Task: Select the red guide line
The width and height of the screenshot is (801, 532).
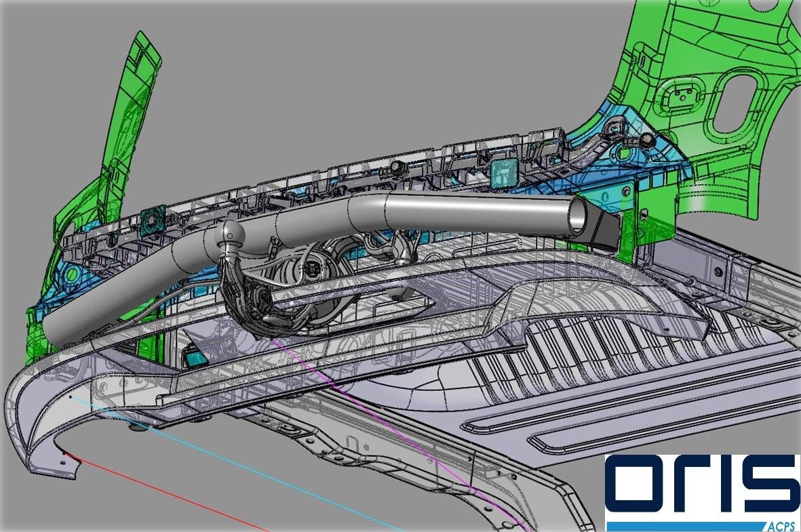Action: click(166, 491)
